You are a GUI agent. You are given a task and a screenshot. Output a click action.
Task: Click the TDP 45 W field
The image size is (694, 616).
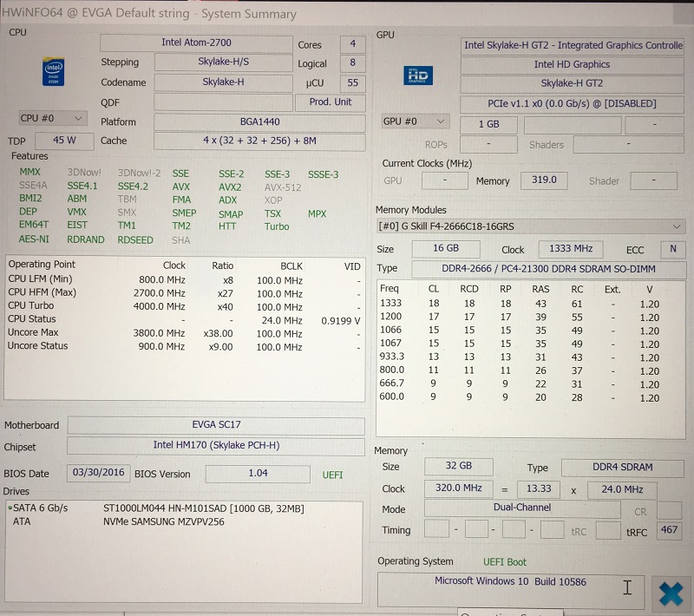click(64, 141)
